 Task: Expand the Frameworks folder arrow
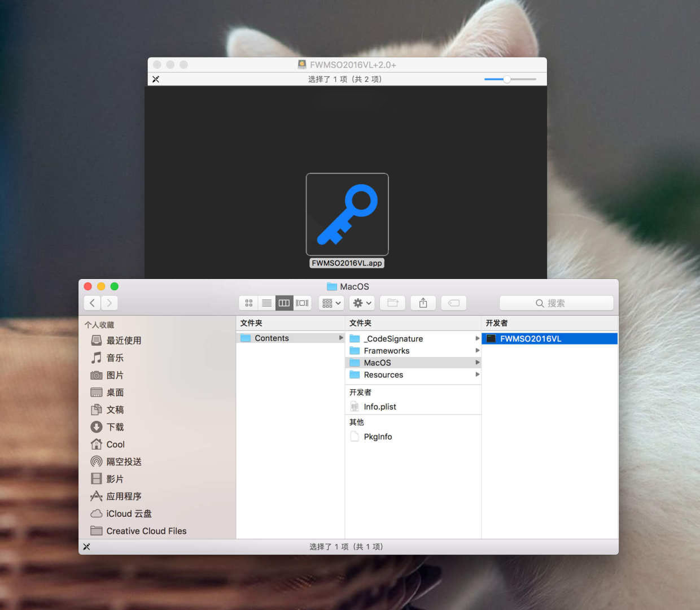click(478, 350)
